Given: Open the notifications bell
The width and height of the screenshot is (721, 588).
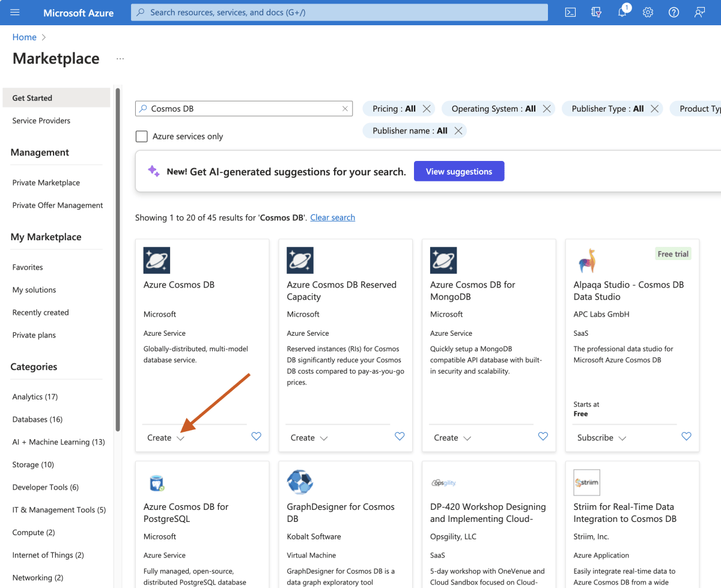Looking at the screenshot, I should click(622, 12).
